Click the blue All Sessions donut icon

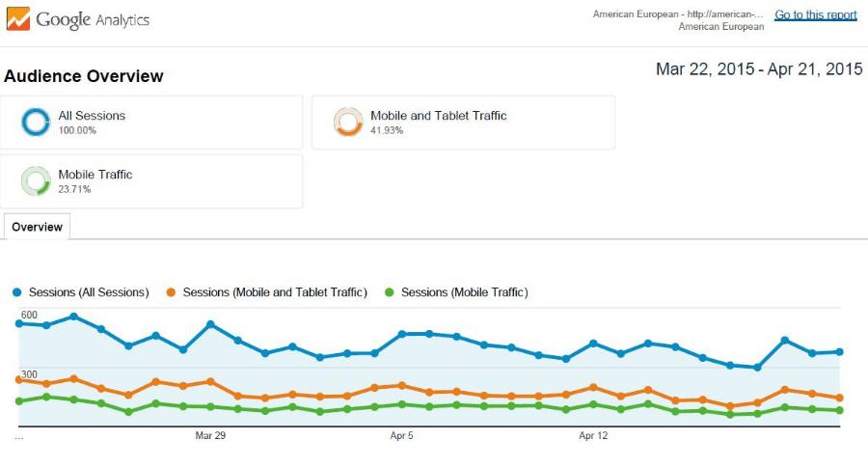coord(36,123)
